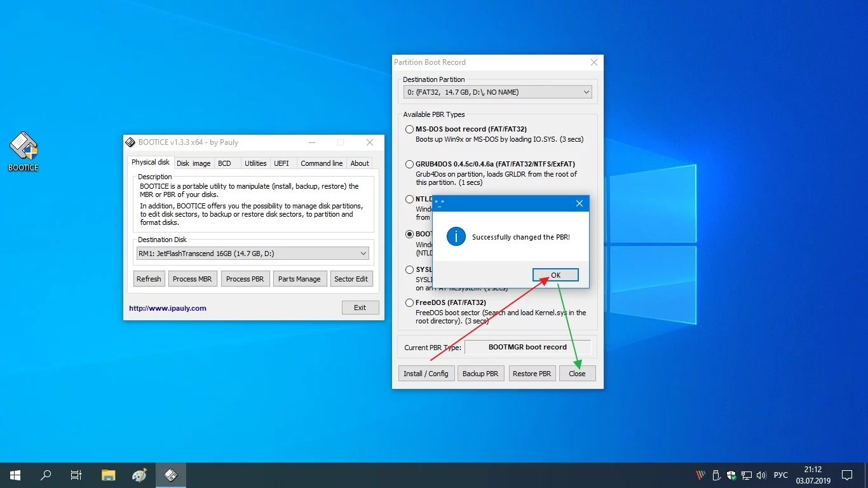Select MS-DOS boot record radio option
The height and width of the screenshot is (488, 868).
(410, 130)
